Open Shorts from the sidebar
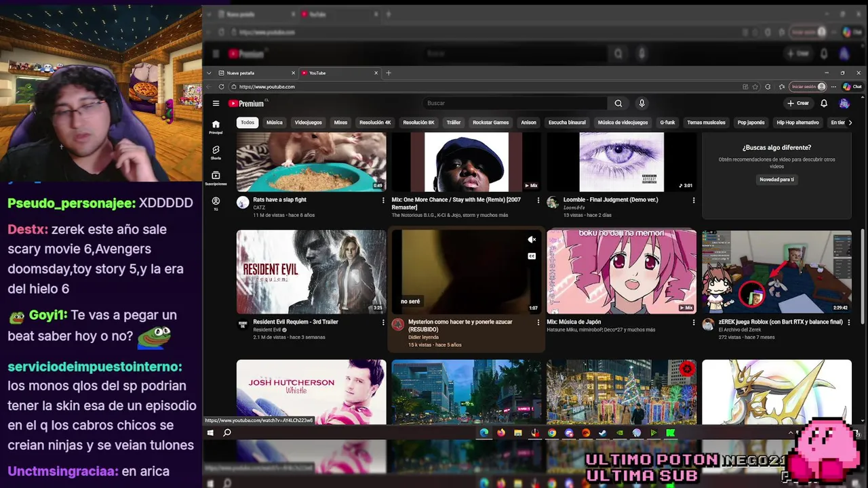Screen dimensions: 868x488 pyautogui.click(x=216, y=152)
